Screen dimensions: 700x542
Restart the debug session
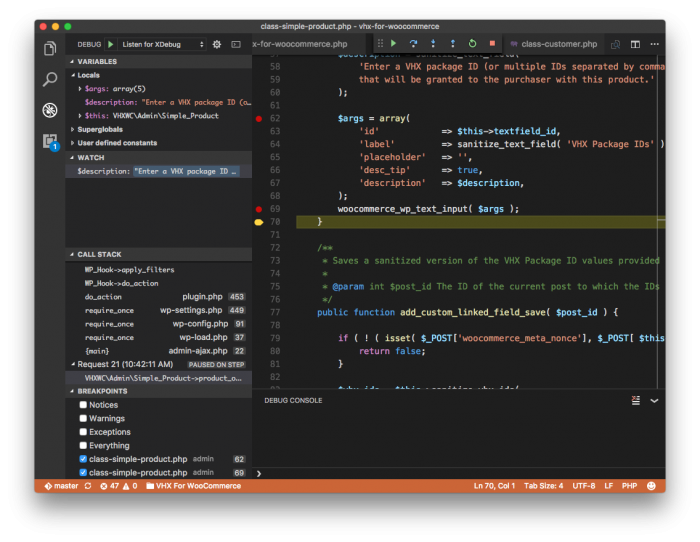pyautogui.click(x=472, y=43)
